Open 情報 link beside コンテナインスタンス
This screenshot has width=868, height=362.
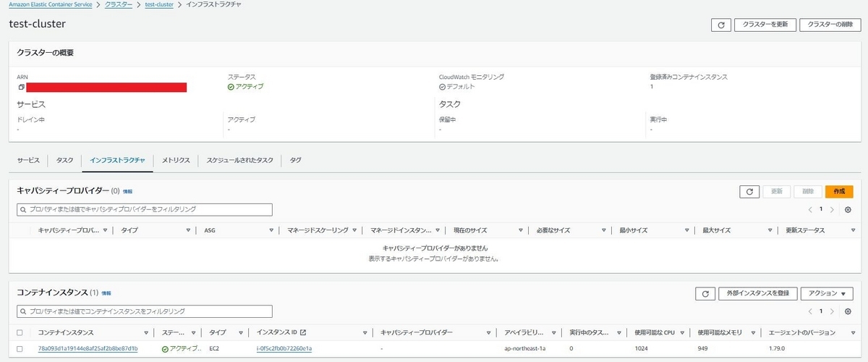click(106, 293)
